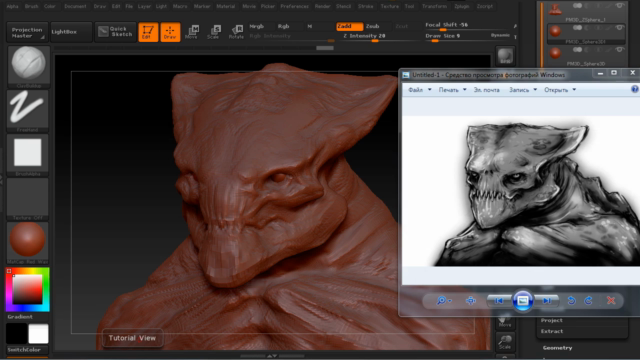Image resolution: width=640 pixels, height=360 pixels.
Task: Click actual size icon in Photo Viewer
Action: (471, 301)
